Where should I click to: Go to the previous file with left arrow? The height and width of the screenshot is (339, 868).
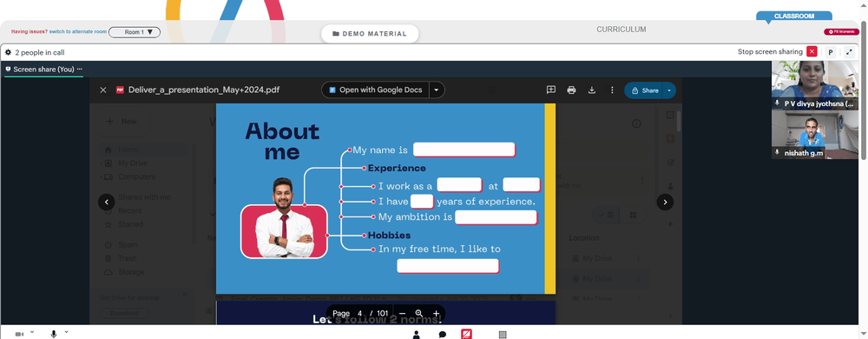pyautogui.click(x=106, y=203)
